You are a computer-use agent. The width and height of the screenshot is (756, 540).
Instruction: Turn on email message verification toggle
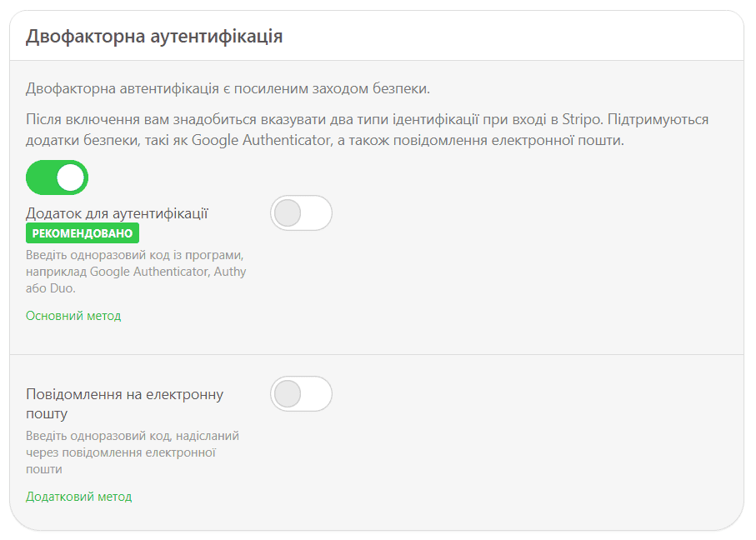[302, 393]
